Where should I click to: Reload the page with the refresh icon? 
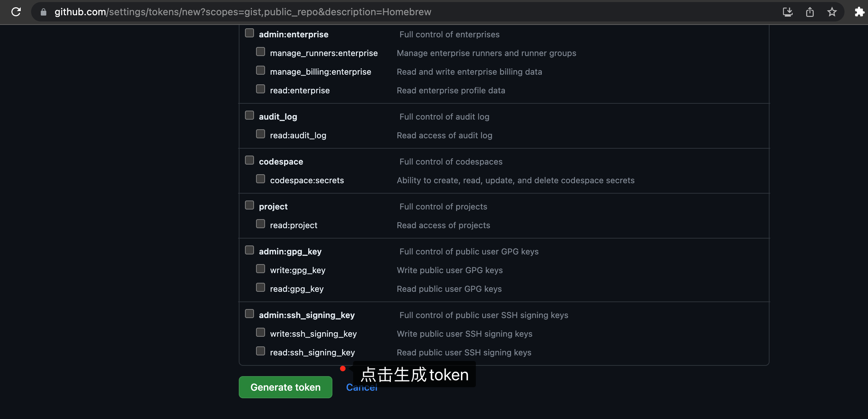click(x=16, y=12)
